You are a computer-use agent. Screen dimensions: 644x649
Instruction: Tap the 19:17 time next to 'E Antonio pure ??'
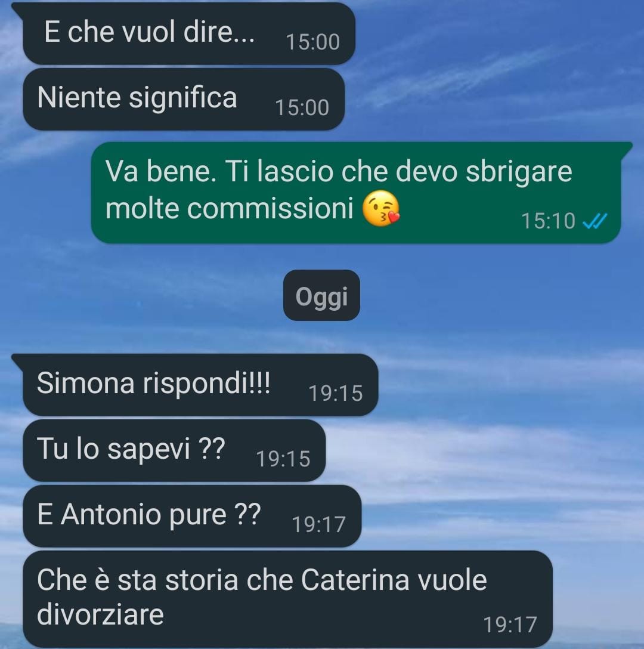[318, 524]
